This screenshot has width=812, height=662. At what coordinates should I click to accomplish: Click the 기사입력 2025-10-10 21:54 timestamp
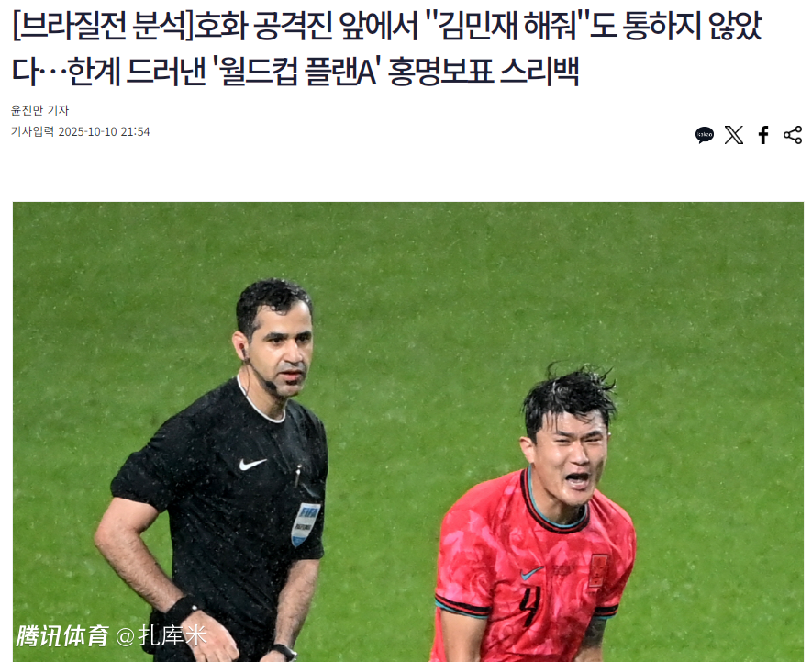click(x=80, y=131)
